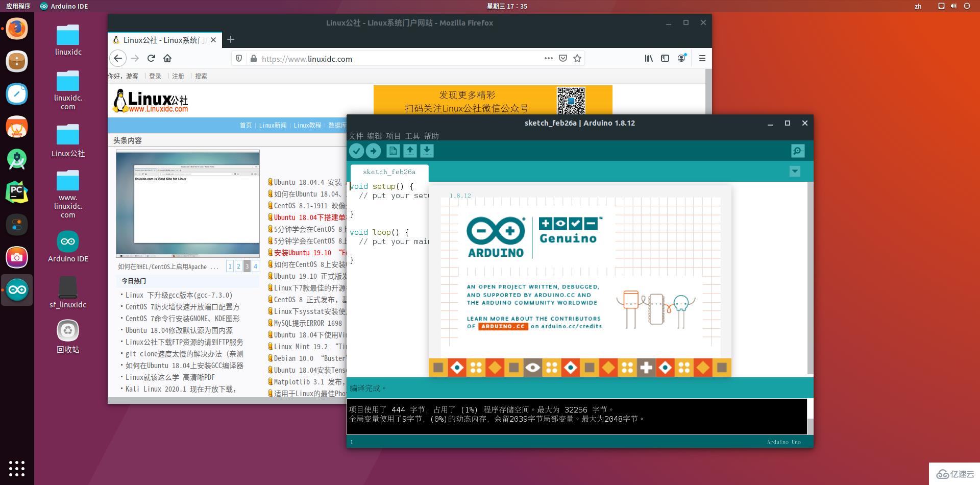Open Firefox from the Ubuntu dock
Viewport: 980px width, 485px height.
(17, 29)
